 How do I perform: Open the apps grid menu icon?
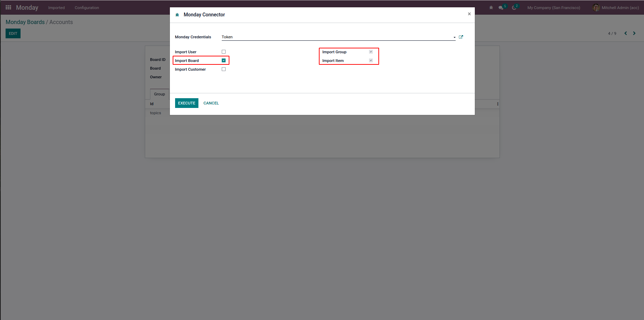click(8, 7)
